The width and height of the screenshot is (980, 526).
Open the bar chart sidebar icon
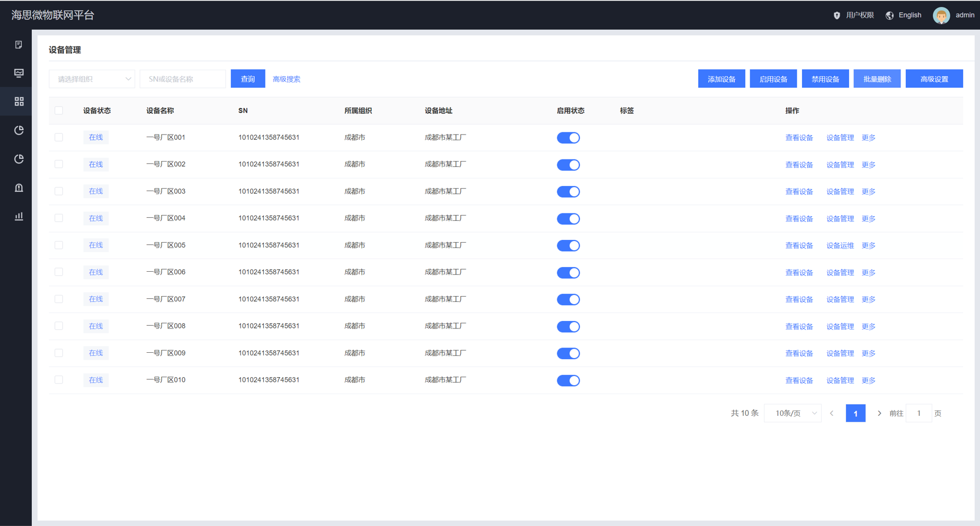19,216
